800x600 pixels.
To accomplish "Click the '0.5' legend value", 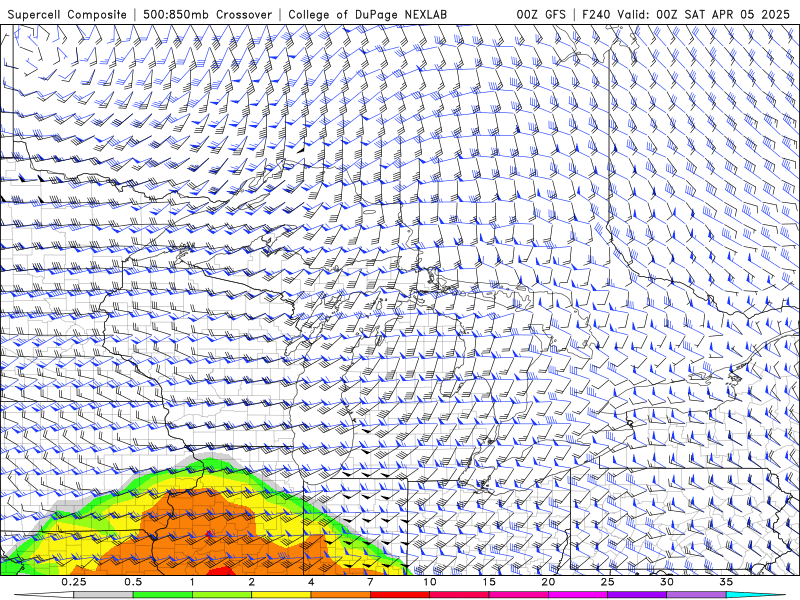I will coord(133,582).
